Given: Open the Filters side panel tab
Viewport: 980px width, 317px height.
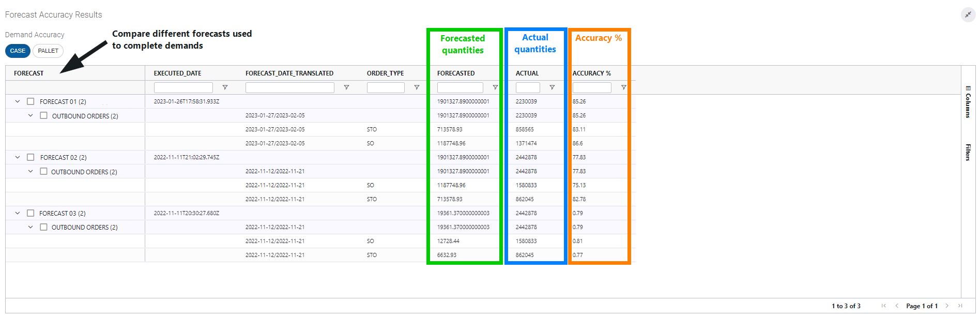Looking at the screenshot, I should 968,152.
